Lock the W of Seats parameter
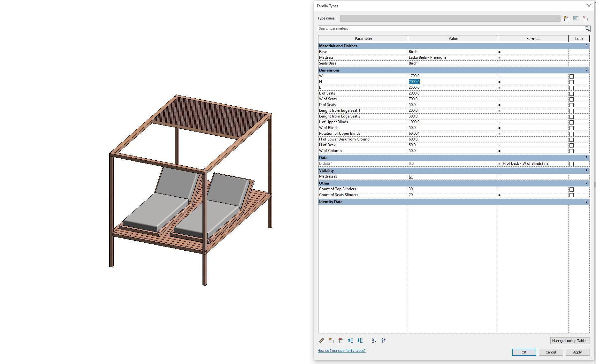596x364 pixels. click(x=571, y=99)
